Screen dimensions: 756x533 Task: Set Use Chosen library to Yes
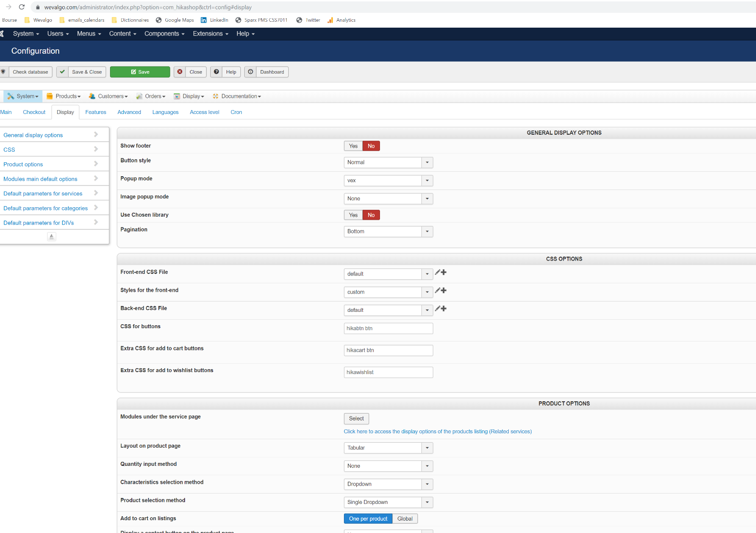(x=353, y=215)
